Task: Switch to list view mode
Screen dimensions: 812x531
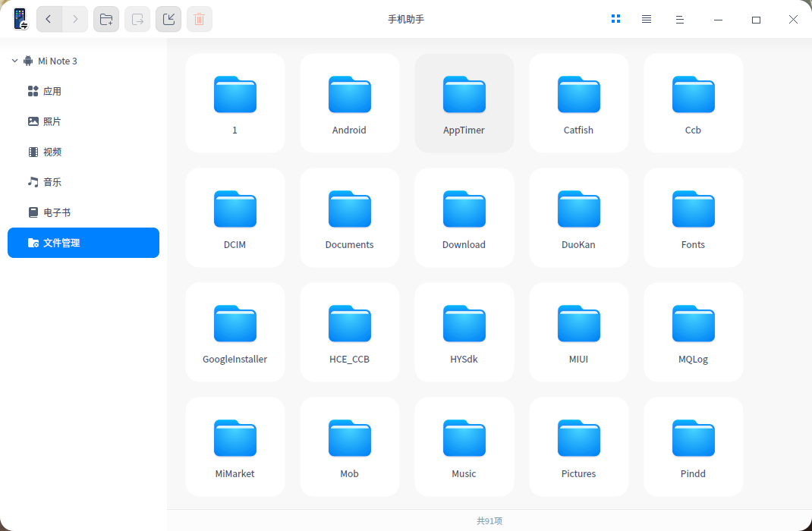Action: [x=647, y=19]
